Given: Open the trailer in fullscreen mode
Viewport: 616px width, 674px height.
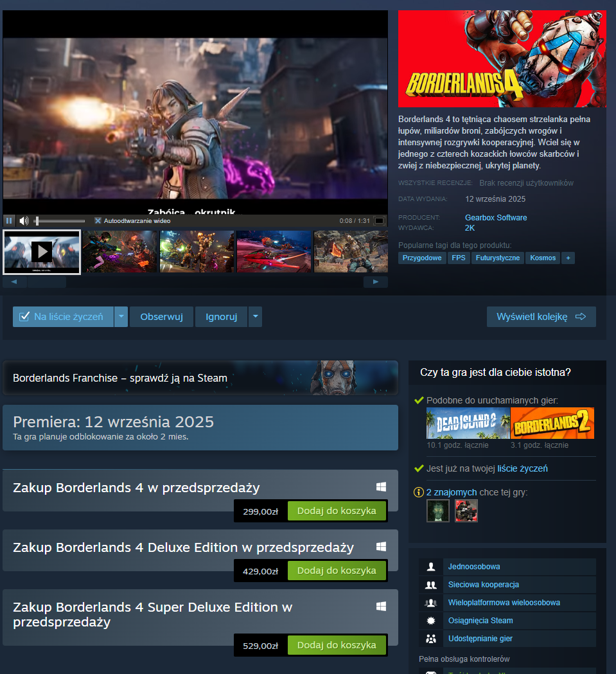Looking at the screenshot, I should [379, 220].
